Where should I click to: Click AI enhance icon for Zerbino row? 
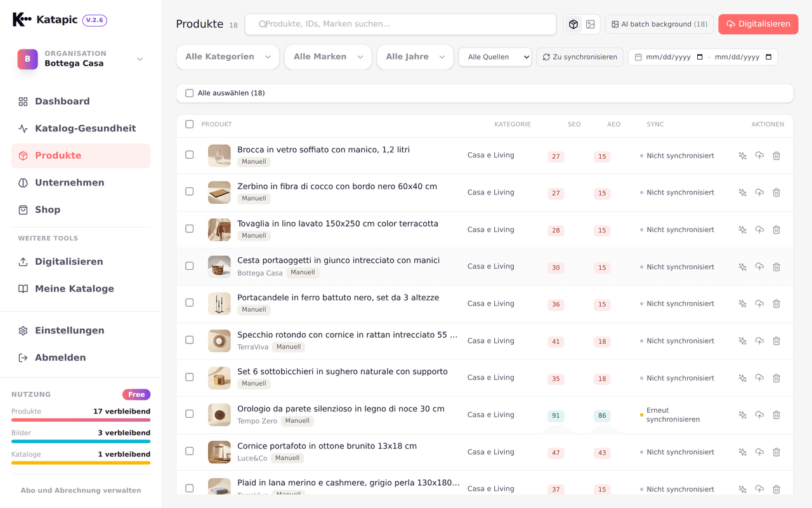pyautogui.click(x=742, y=192)
